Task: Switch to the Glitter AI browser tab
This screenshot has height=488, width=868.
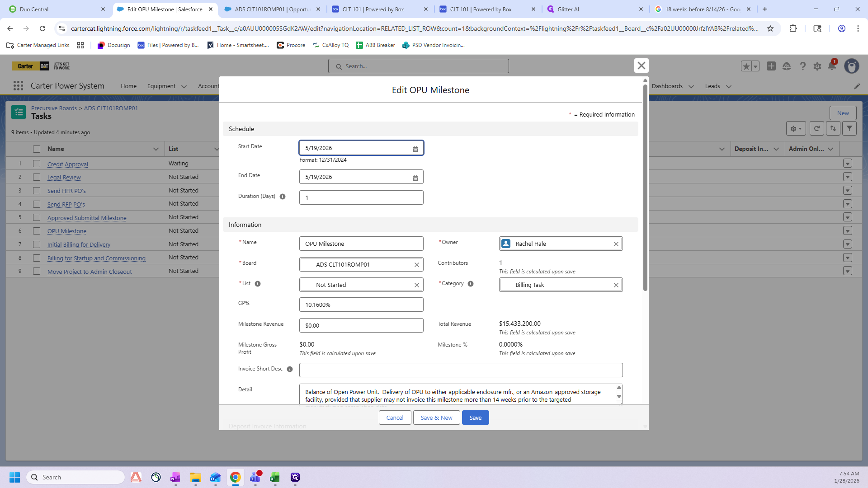Action: tap(568, 9)
